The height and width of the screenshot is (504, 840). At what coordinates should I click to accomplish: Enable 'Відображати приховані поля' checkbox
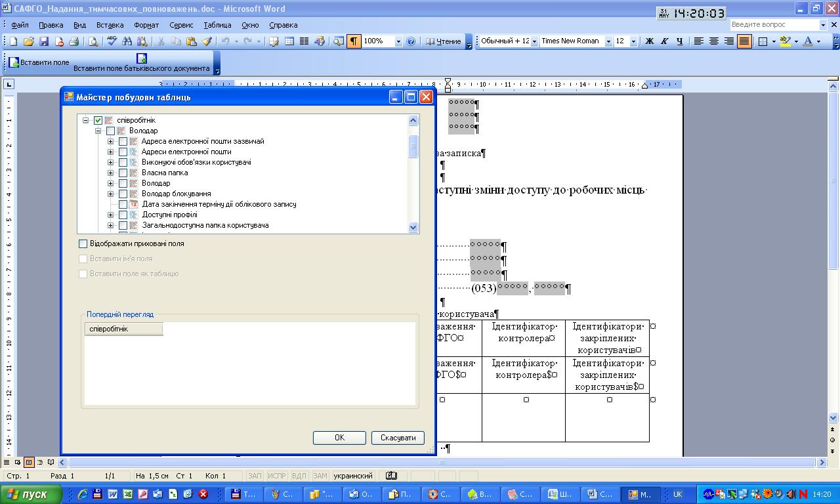pyautogui.click(x=83, y=243)
